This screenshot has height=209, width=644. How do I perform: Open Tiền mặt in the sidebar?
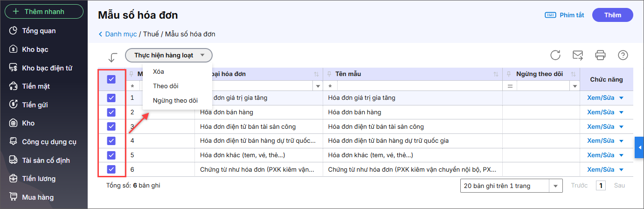36,86
